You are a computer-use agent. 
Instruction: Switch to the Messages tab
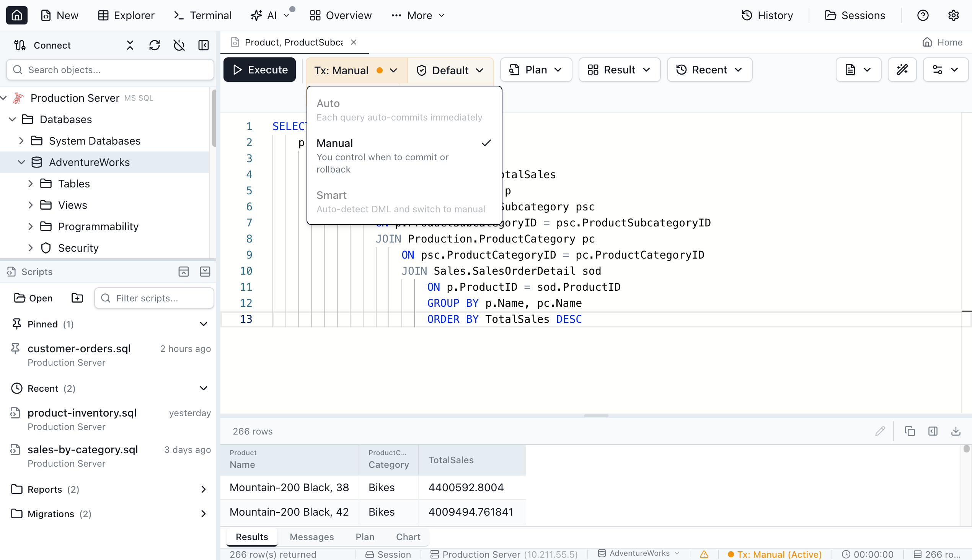point(311,537)
